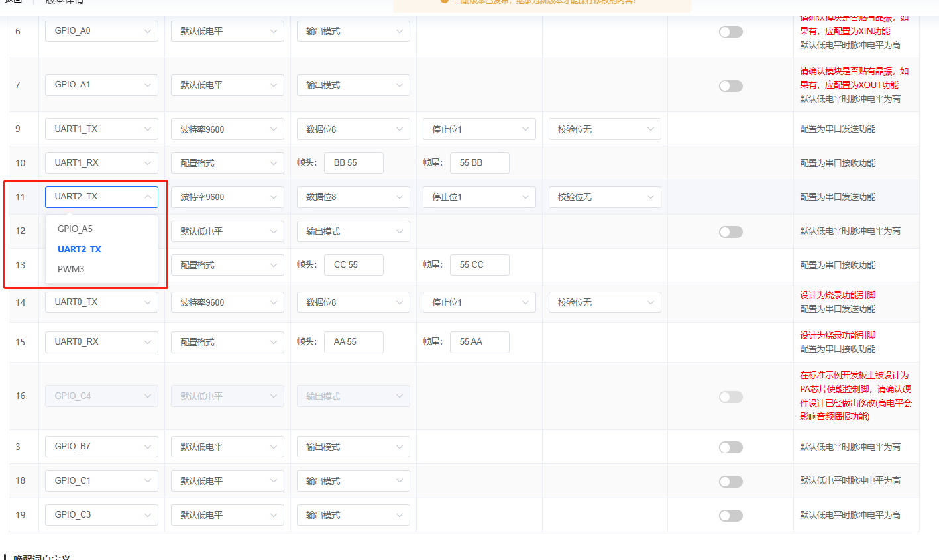Collapse the UART2_TX pin dropdown on row 11

tap(101, 197)
